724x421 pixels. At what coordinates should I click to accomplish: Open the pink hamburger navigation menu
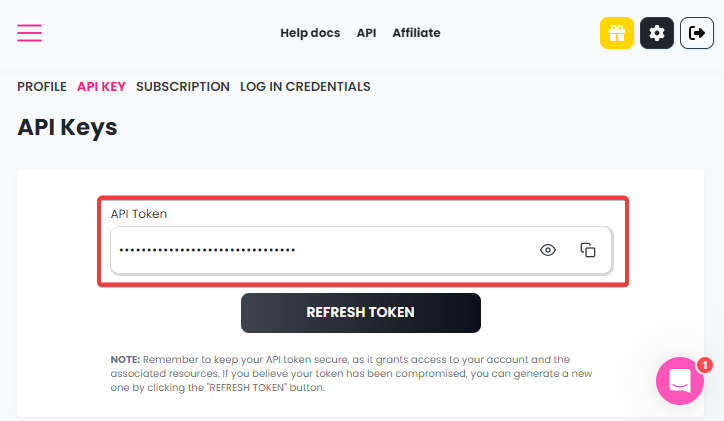(30, 33)
